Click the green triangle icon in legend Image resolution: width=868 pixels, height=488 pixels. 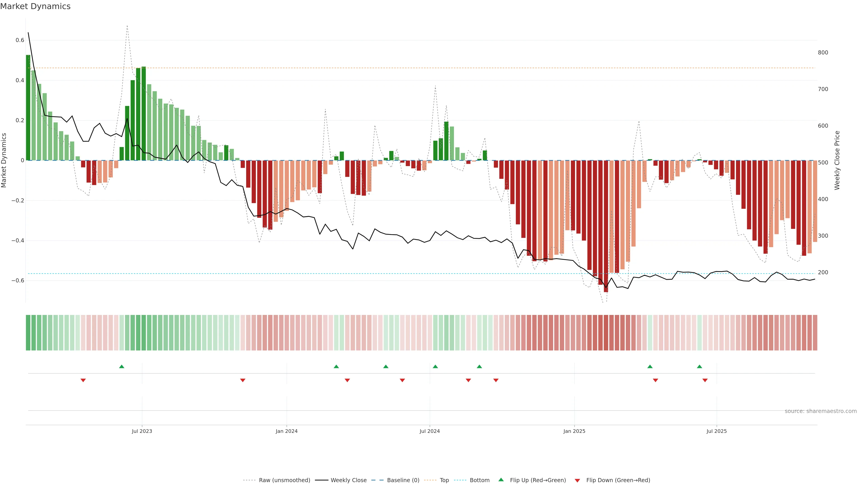click(501, 480)
